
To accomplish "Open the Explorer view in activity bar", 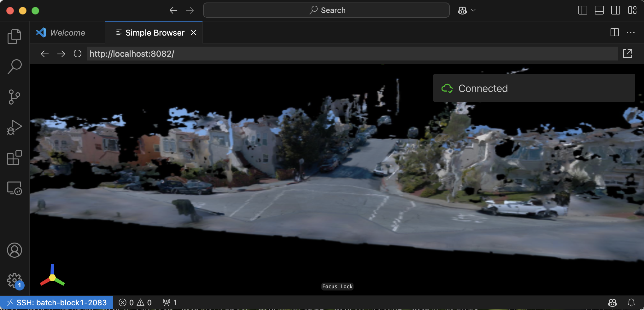I will click(14, 37).
